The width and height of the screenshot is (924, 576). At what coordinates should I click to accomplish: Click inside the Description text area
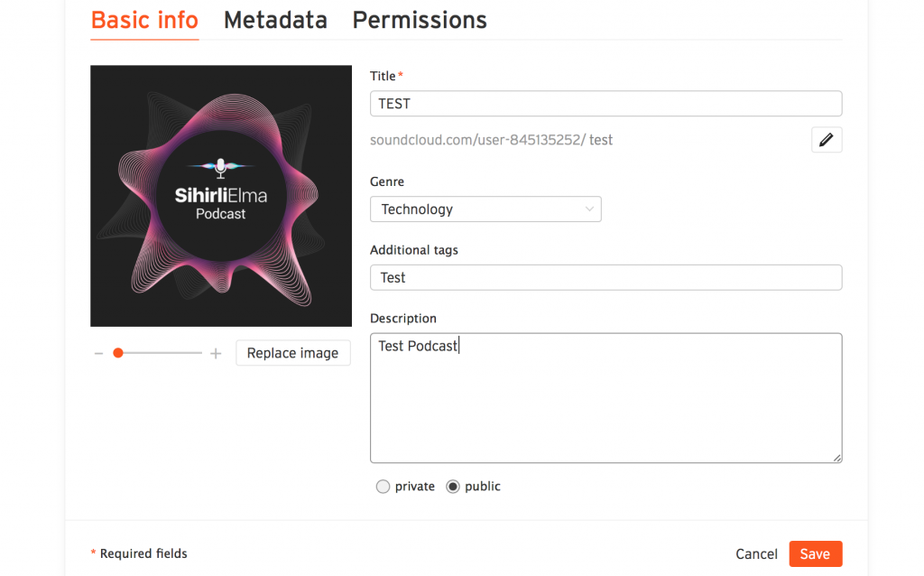coord(605,406)
